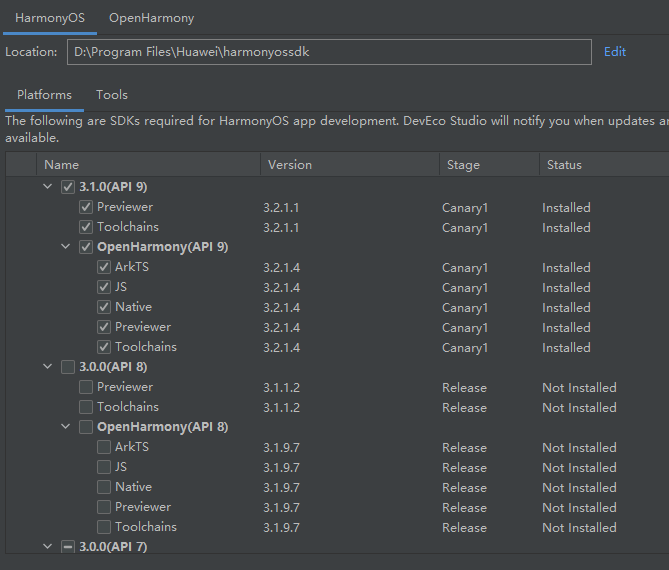The image size is (669, 570).
Task: Uncheck Toolchains 3.2.1.1 checkbox
Action: (x=86, y=227)
